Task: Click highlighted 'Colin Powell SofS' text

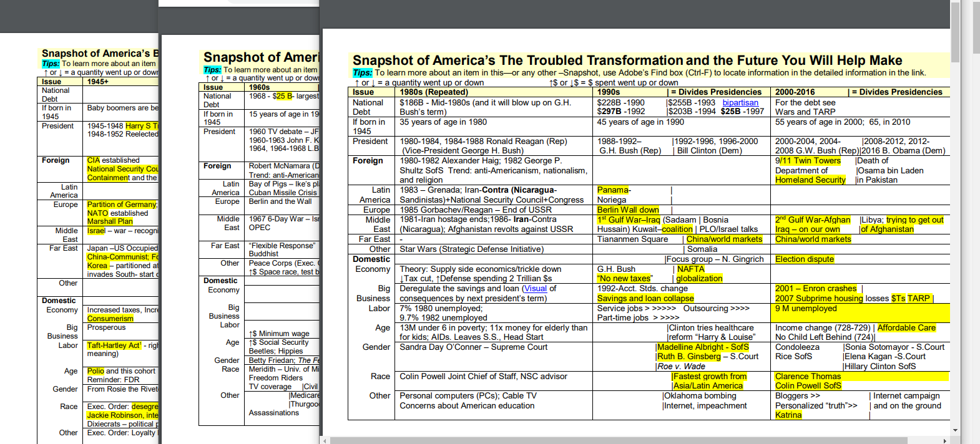Action: [808, 385]
